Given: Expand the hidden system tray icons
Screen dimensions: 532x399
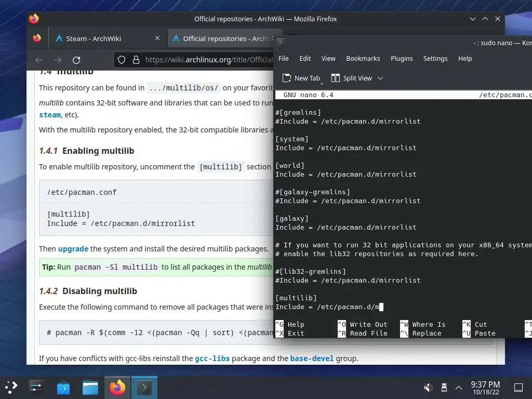Looking at the screenshot, I should tap(459, 387).
